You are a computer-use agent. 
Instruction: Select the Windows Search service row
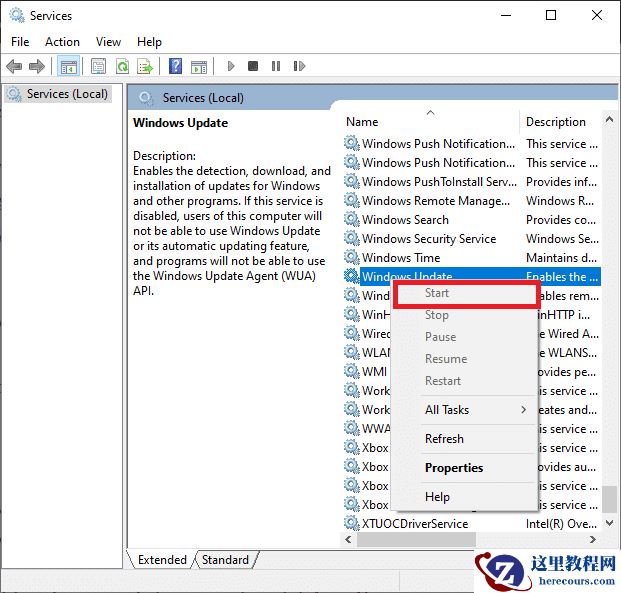point(405,220)
